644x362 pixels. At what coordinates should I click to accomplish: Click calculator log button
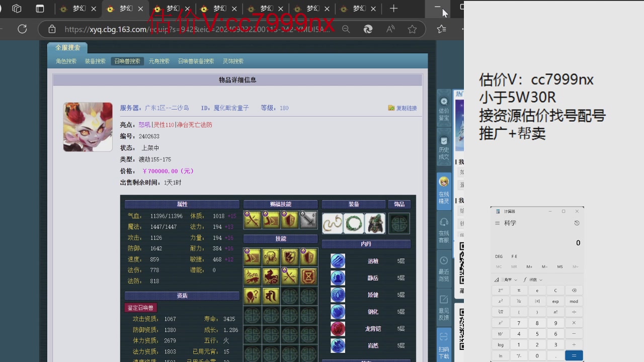click(x=501, y=345)
